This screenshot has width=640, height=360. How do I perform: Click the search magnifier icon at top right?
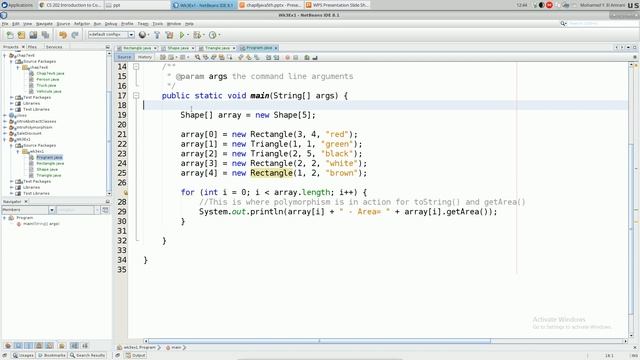coord(563,24)
